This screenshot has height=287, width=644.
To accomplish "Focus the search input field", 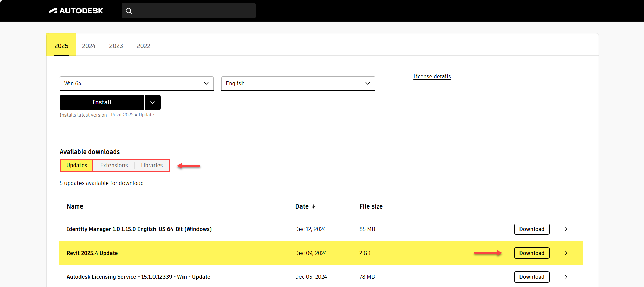I will tap(189, 11).
